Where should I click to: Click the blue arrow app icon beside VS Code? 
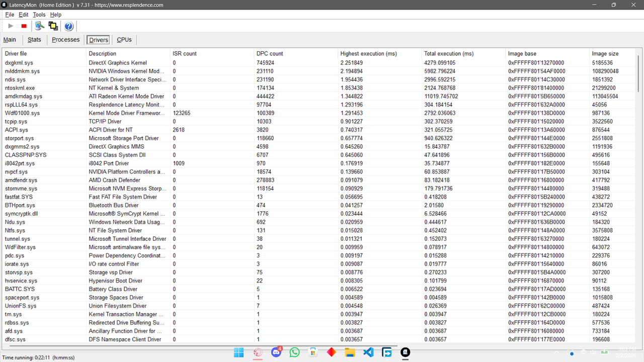(x=387, y=352)
